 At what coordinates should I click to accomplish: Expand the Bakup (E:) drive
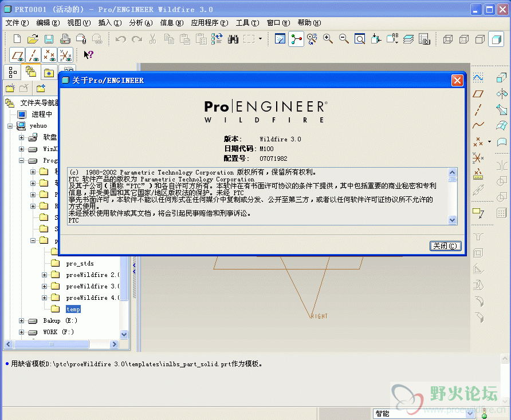22,320
